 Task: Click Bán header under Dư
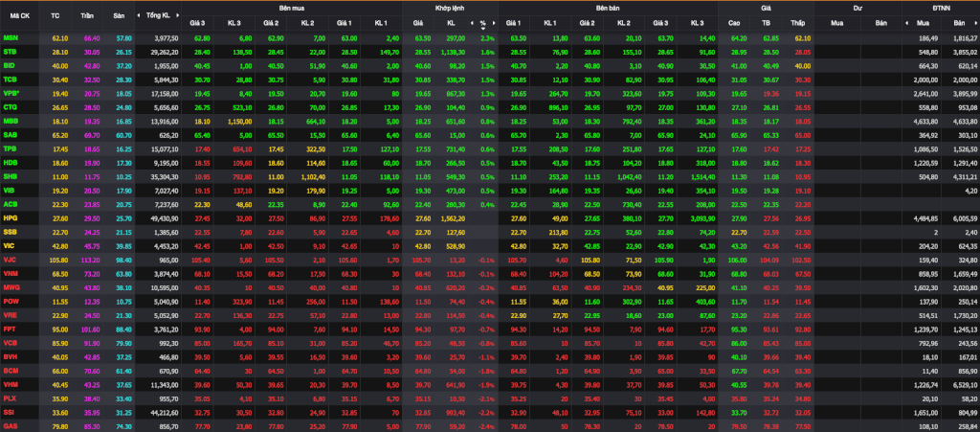coord(880,23)
